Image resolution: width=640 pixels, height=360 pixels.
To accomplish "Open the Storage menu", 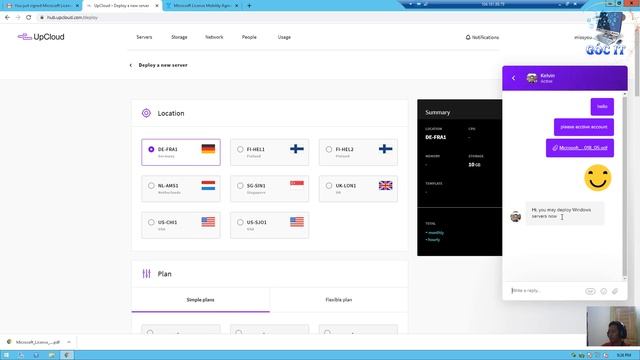I will pos(179,37).
